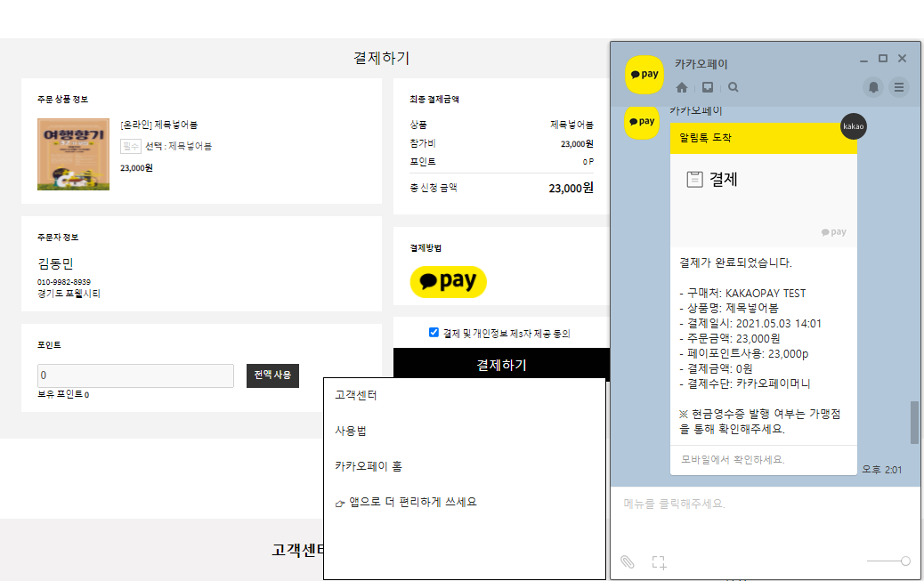Click the 결제일시: 2021.05.03 14:01 line
Screen dimensions: 924x581
[x=750, y=324]
